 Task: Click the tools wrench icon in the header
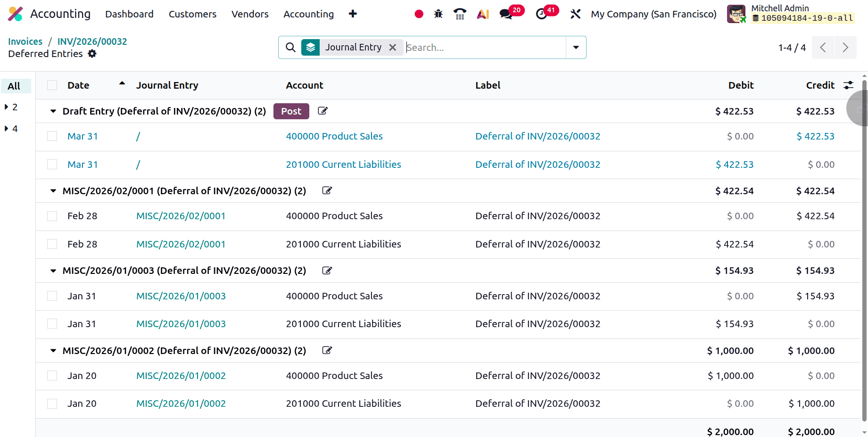pyautogui.click(x=575, y=14)
